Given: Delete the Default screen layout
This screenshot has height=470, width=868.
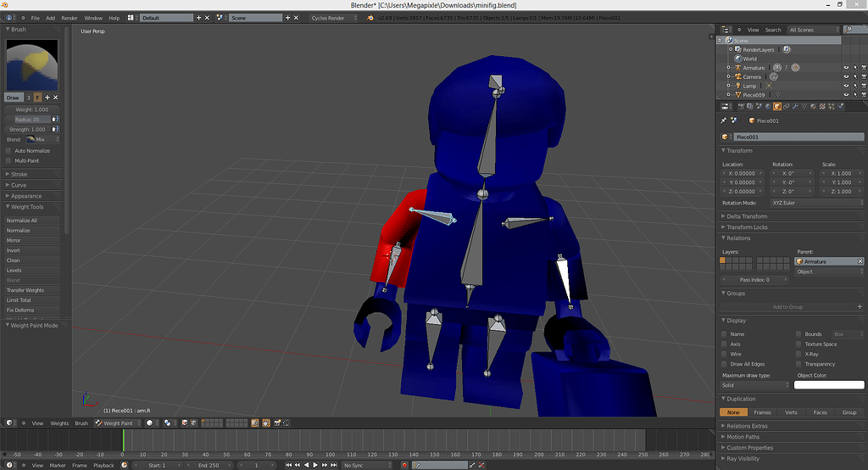Looking at the screenshot, I should coord(207,18).
